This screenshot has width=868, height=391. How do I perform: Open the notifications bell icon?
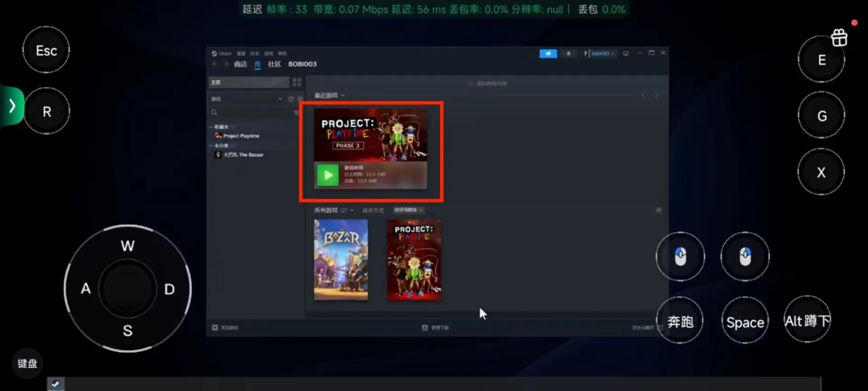click(x=568, y=53)
